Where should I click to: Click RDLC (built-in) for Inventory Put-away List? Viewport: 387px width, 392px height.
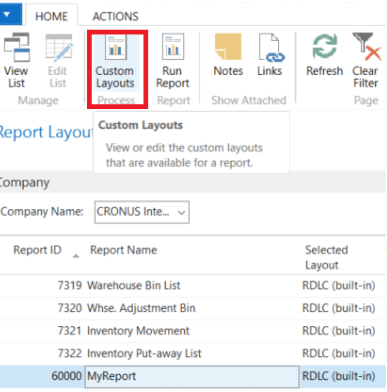(339, 354)
